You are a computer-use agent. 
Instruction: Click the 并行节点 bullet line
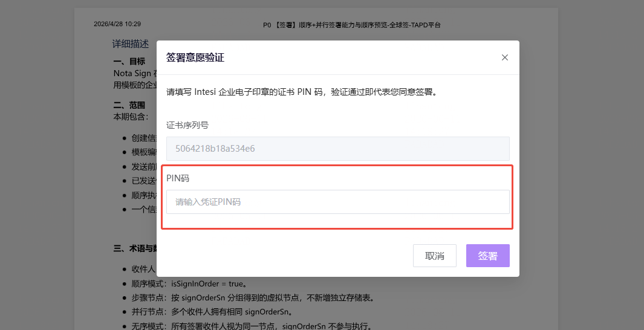tap(213, 311)
